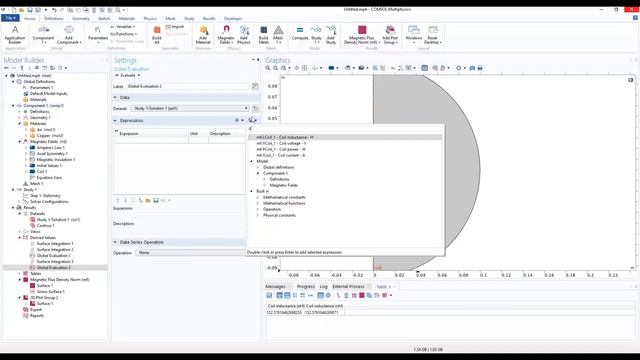The height and width of the screenshot is (360, 640).
Task: Collapse Derived Values node
Action: (x=19, y=238)
